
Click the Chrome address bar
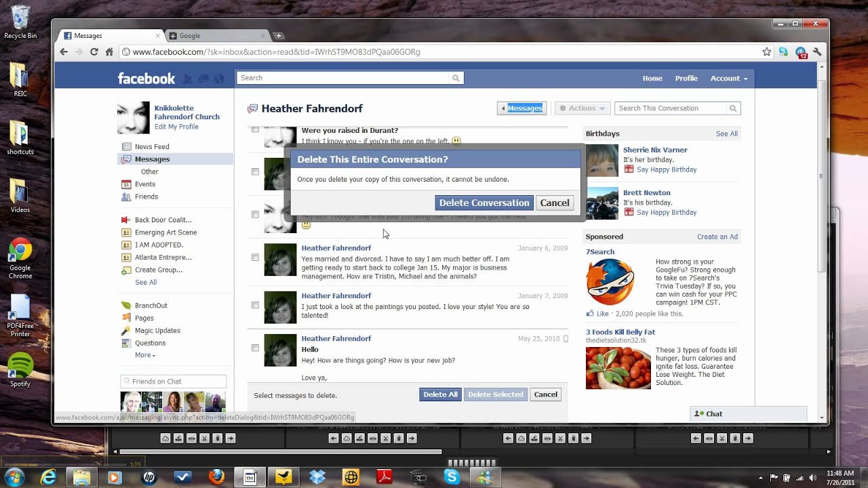point(441,52)
